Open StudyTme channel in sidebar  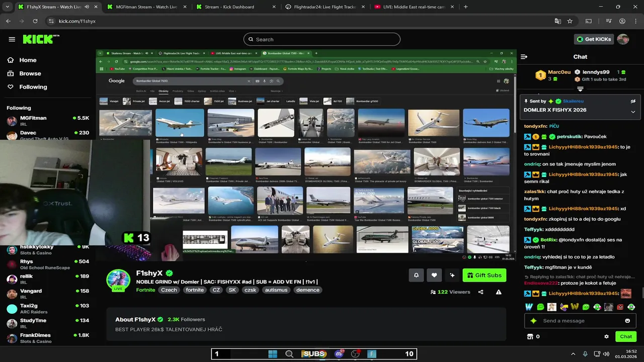(x=48, y=323)
